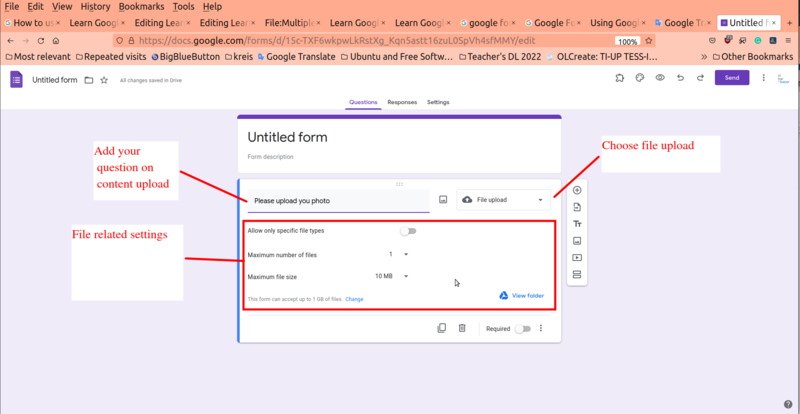The height and width of the screenshot is (414, 800).
Task: Click the Send button
Action: tap(732, 78)
